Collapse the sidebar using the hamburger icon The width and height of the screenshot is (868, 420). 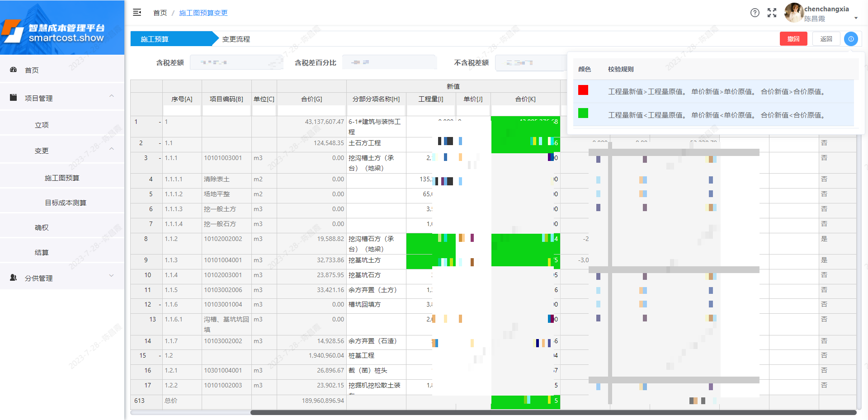(x=137, y=12)
